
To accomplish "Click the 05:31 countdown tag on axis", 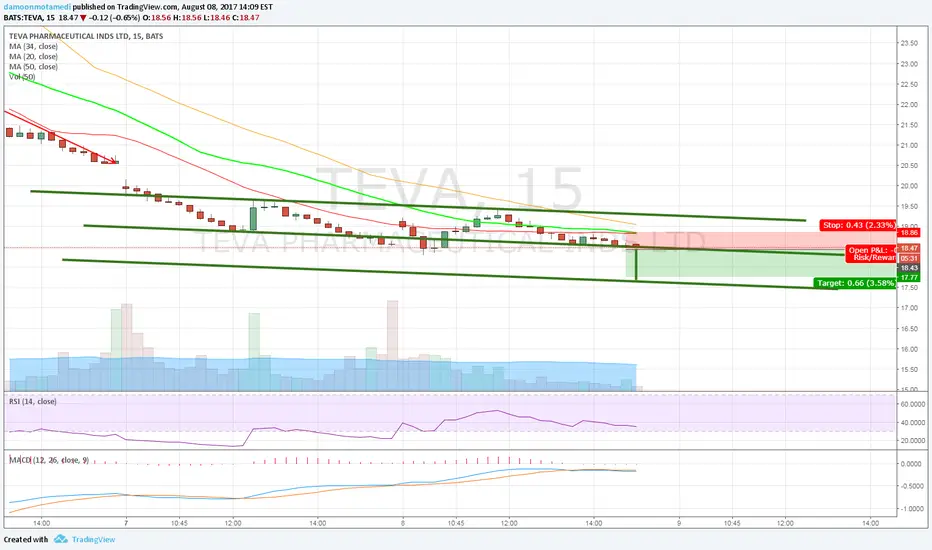I will coord(909,259).
